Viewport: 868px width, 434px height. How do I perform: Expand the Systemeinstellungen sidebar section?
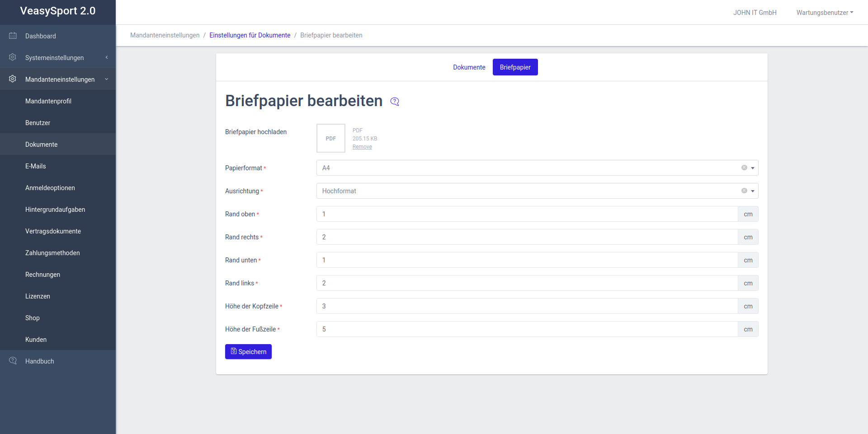point(107,57)
